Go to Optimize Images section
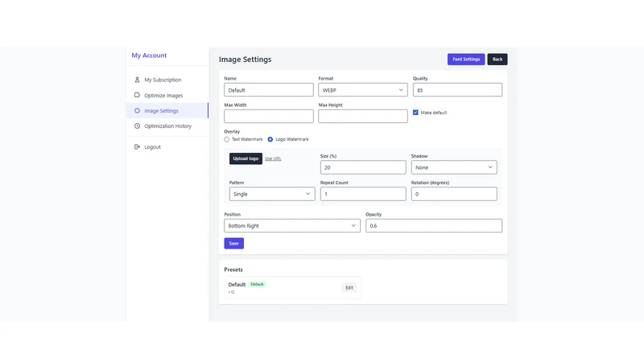This screenshot has width=644, height=362. click(167, 95)
